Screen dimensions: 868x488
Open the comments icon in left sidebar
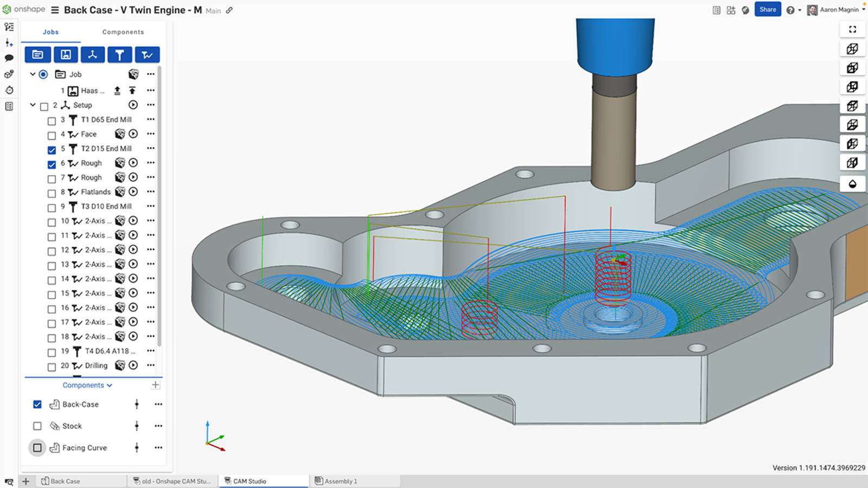tap(9, 58)
